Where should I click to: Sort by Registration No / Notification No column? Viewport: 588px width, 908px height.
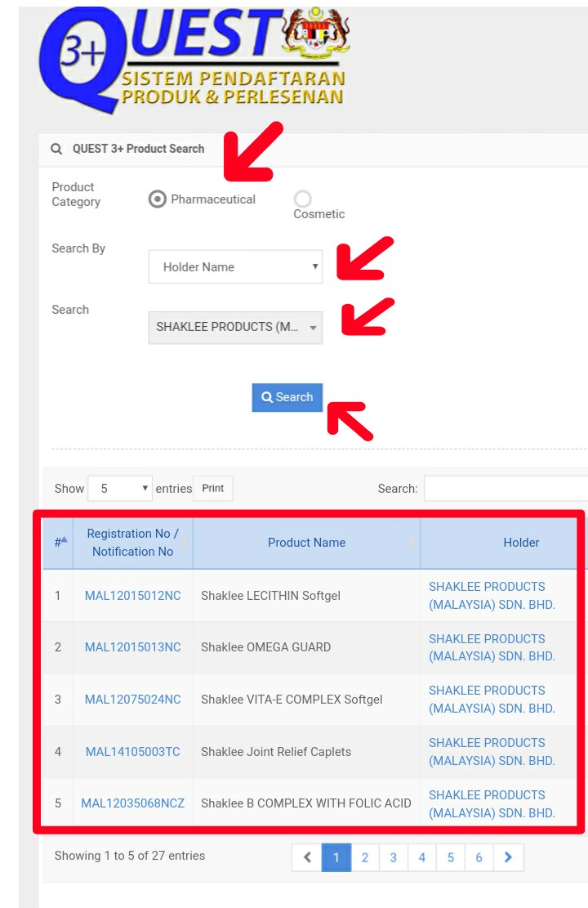132,543
